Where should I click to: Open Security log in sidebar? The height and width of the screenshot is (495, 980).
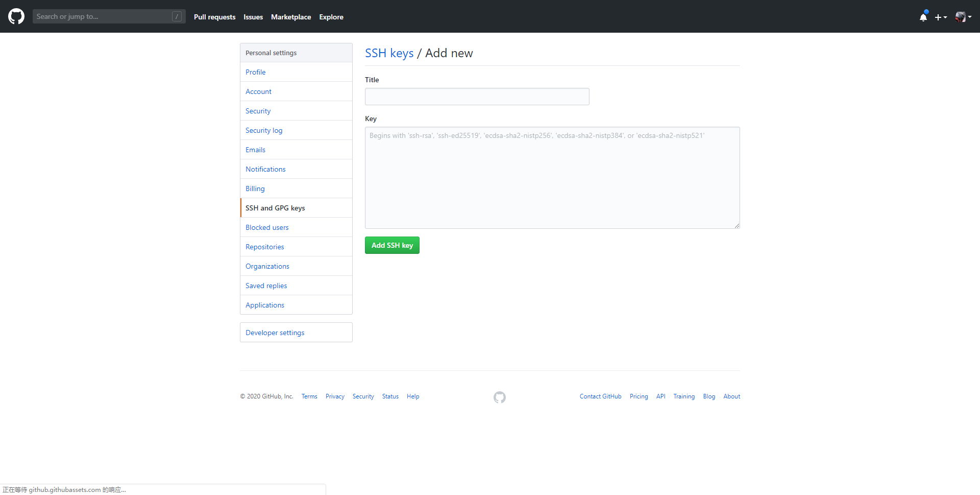296,130
